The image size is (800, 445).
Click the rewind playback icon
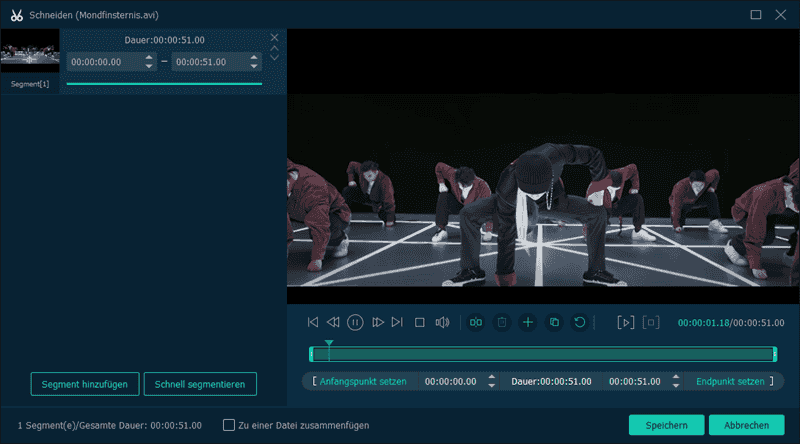(x=333, y=322)
